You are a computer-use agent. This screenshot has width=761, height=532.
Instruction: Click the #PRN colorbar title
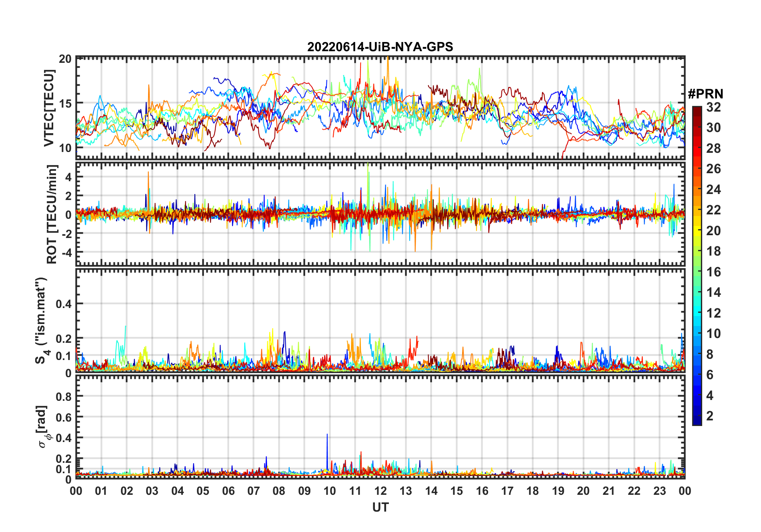coord(705,94)
